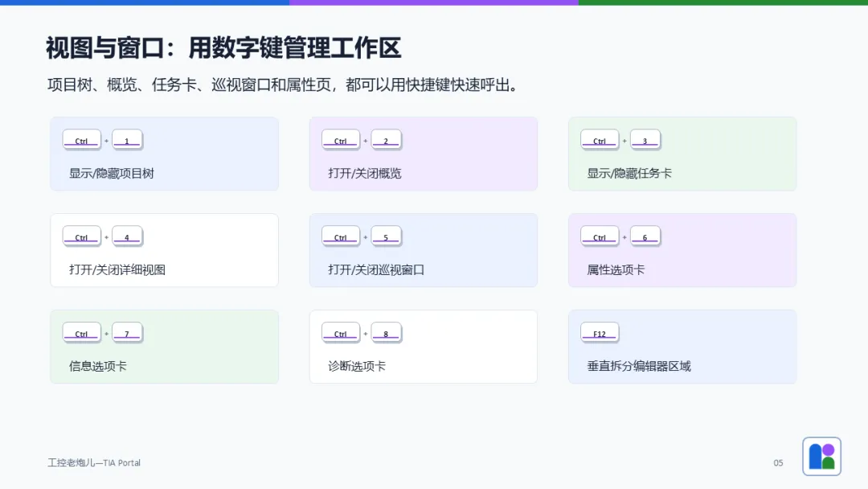Click the Ctrl keycap in the 打开/关闭详细视图 card

tap(81, 236)
